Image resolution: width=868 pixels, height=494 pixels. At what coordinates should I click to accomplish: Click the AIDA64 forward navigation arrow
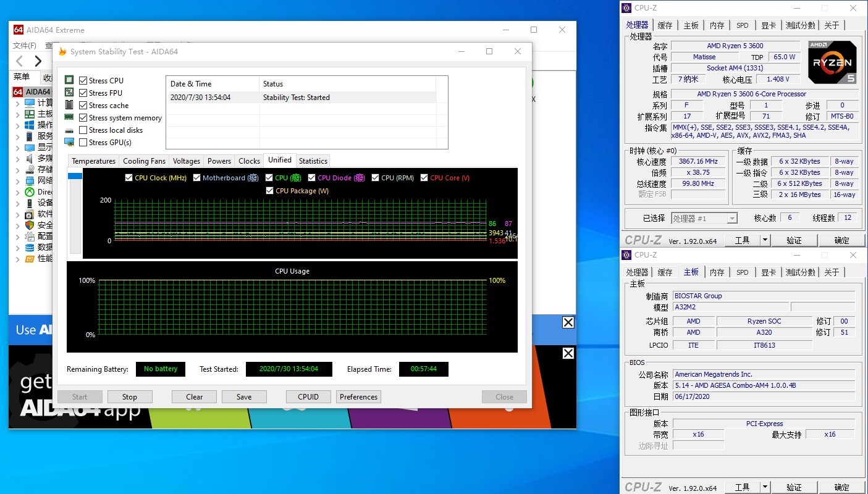(38, 61)
